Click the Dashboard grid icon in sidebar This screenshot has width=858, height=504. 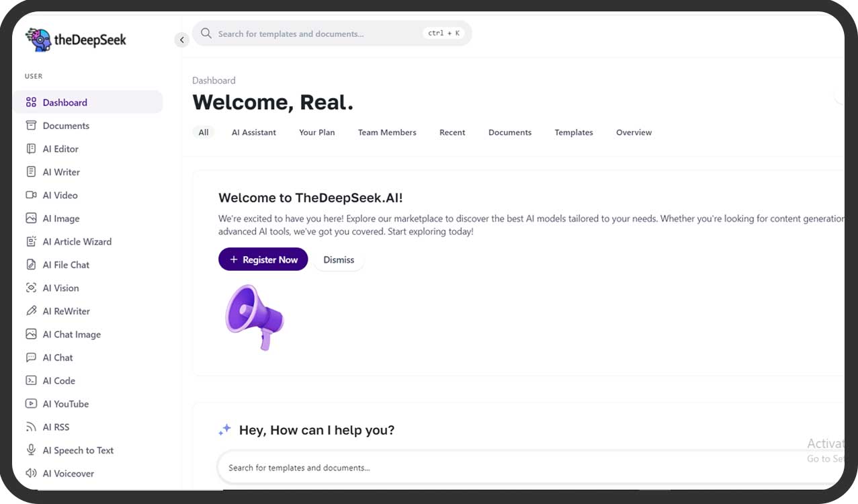pos(31,102)
